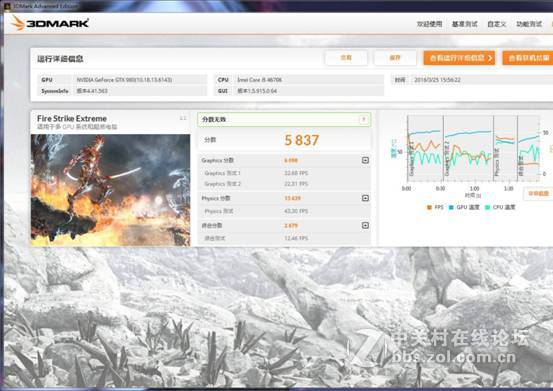553x391 pixels.
Task: Toggle CPU temperature legend green swatch
Action: pos(487,207)
